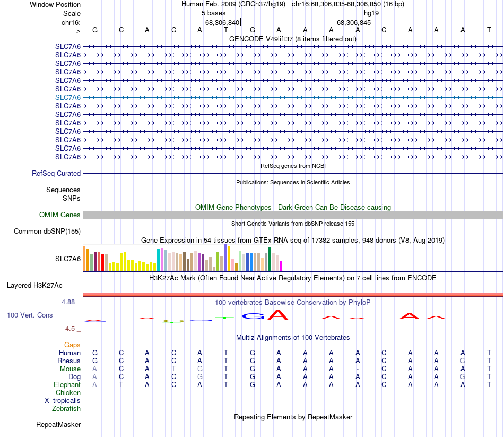
Task: Click the Mouse alignment gap dash
Action: [358, 369]
